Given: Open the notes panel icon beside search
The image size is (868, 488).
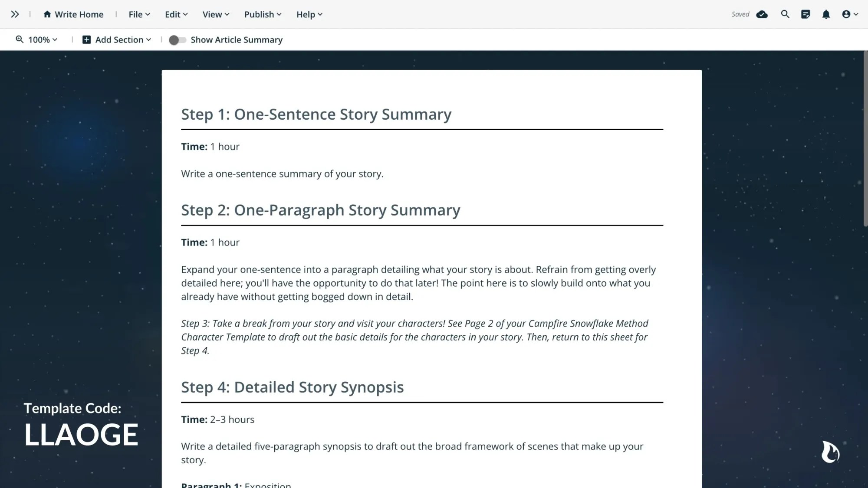Looking at the screenshot, I should (x=806, y=14).
